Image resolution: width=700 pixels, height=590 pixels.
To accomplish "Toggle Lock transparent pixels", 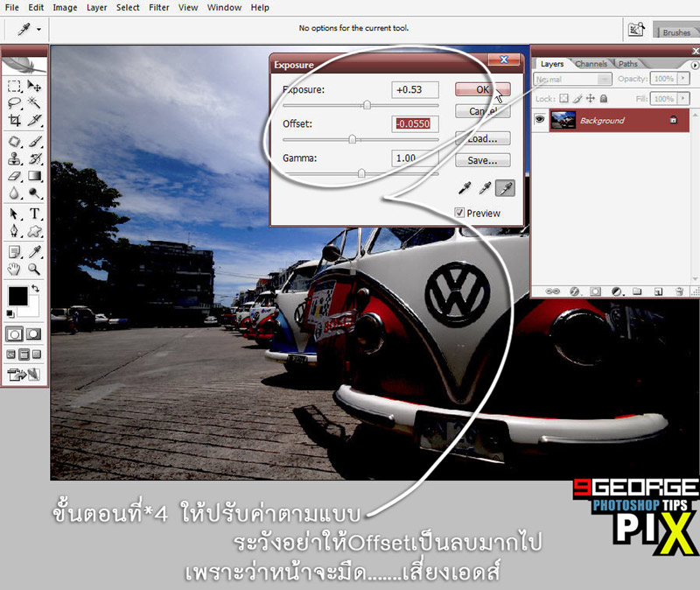I will pos(564,98).
